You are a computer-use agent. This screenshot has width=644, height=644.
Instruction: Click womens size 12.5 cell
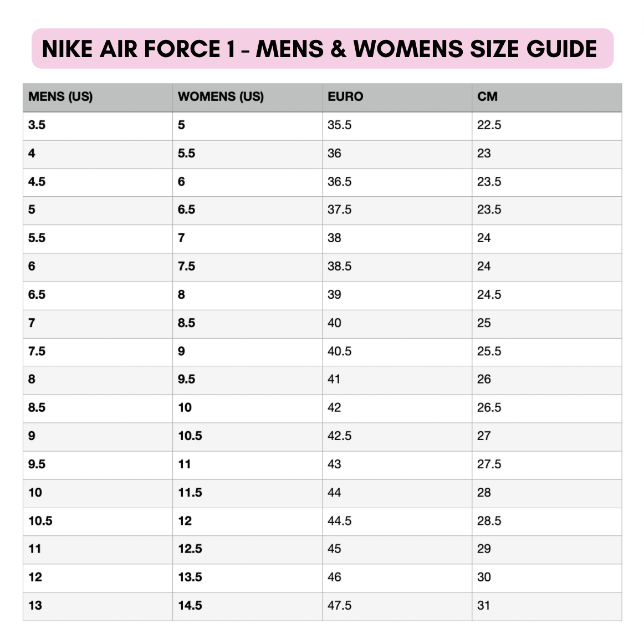pos(190,549)
